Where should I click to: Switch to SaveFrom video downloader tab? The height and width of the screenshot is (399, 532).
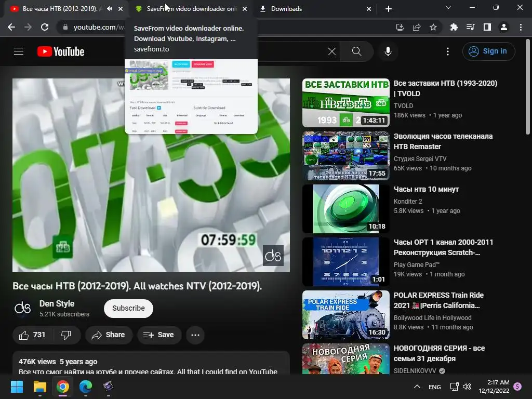tap(192, 9)
